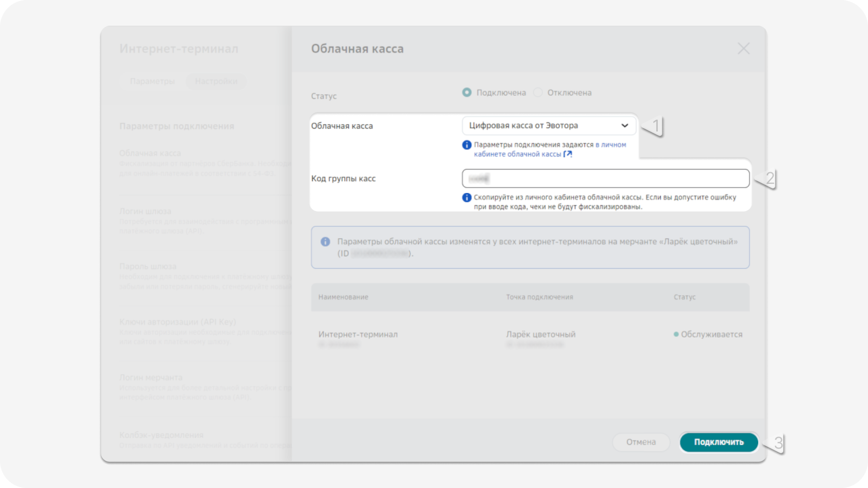The width and height of the screenshot is (868, 488).
Task: Click info icon below code field
Action: [x=467, y=197]
